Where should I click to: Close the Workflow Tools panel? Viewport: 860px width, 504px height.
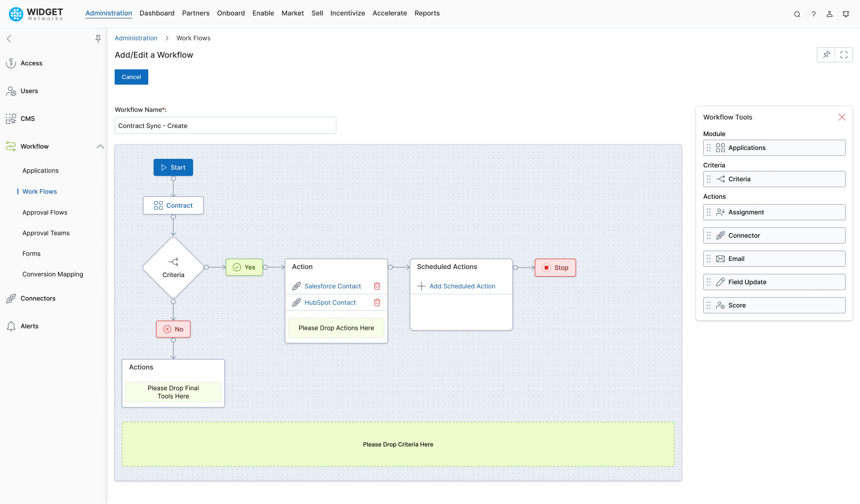(842, 117)
